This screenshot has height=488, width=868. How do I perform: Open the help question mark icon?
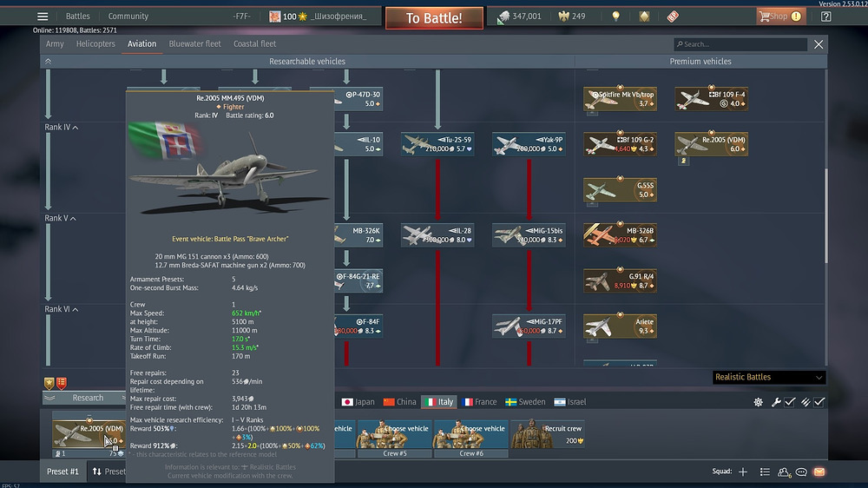point(825,16)
